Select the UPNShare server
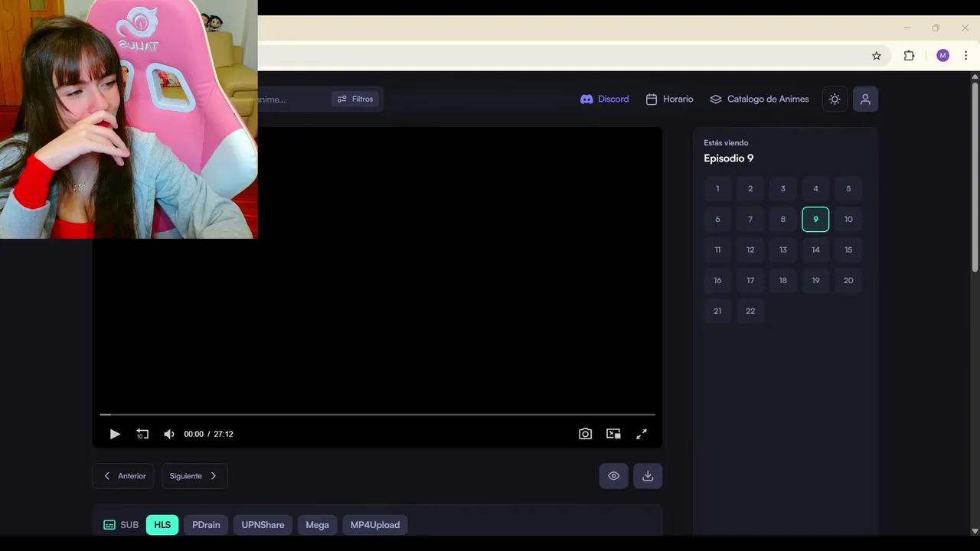 point(263,525)
